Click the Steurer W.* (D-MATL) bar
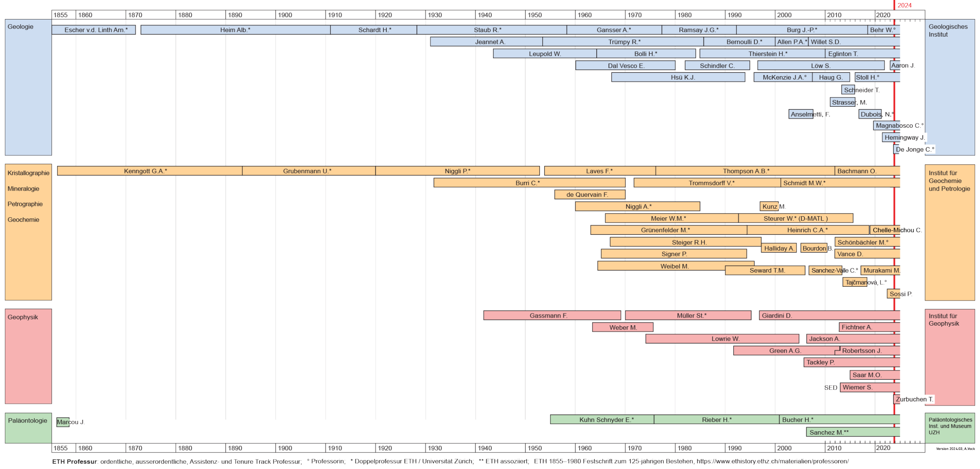 coord(796,218)
